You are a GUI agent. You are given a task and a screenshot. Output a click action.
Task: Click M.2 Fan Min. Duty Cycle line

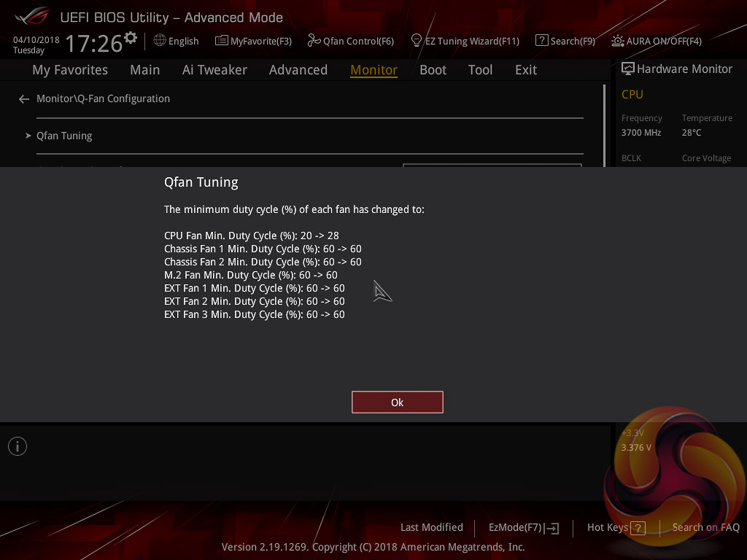[251, 275]
